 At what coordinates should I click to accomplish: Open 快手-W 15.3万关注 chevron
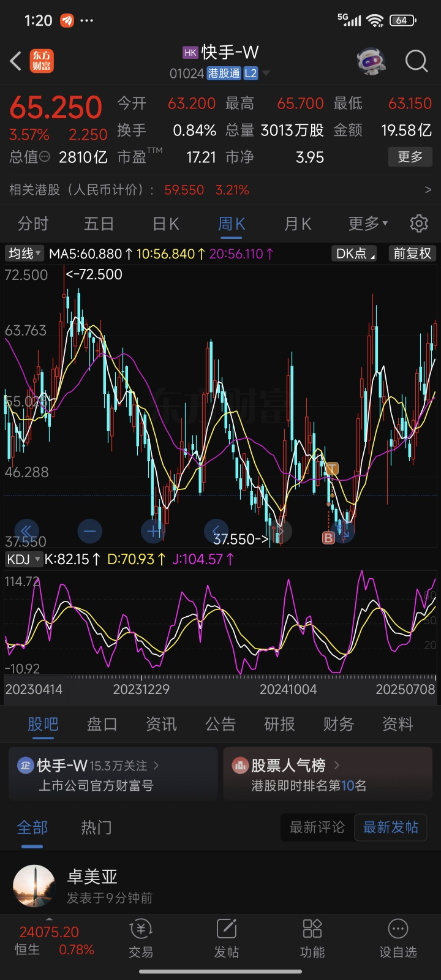point(156,765)
